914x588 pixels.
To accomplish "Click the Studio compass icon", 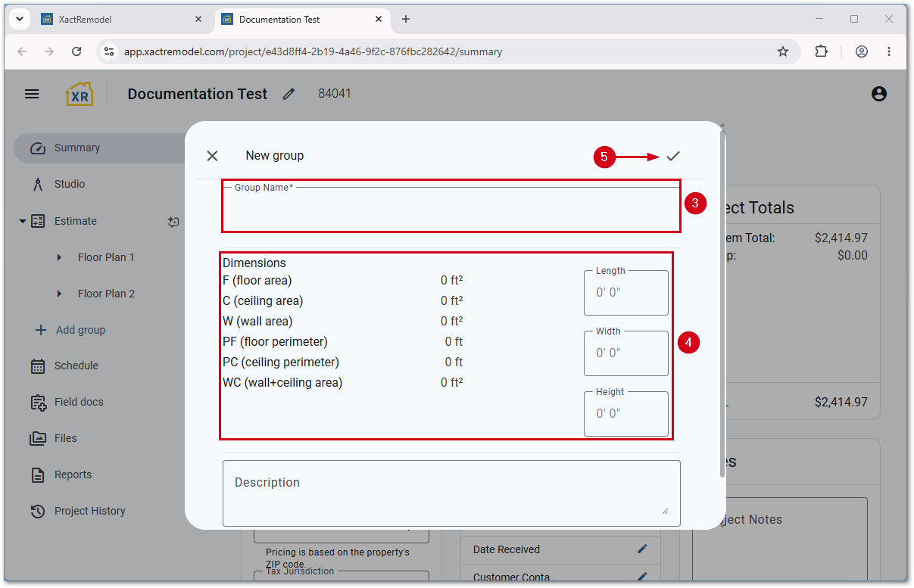I will tap(38, 184).
